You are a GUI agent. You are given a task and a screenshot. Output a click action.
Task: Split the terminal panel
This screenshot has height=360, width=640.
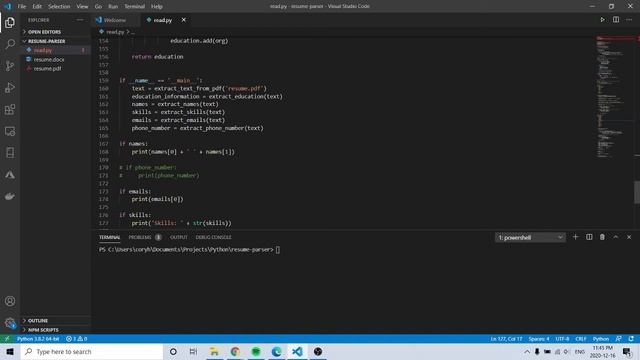(x=589, y=237)
